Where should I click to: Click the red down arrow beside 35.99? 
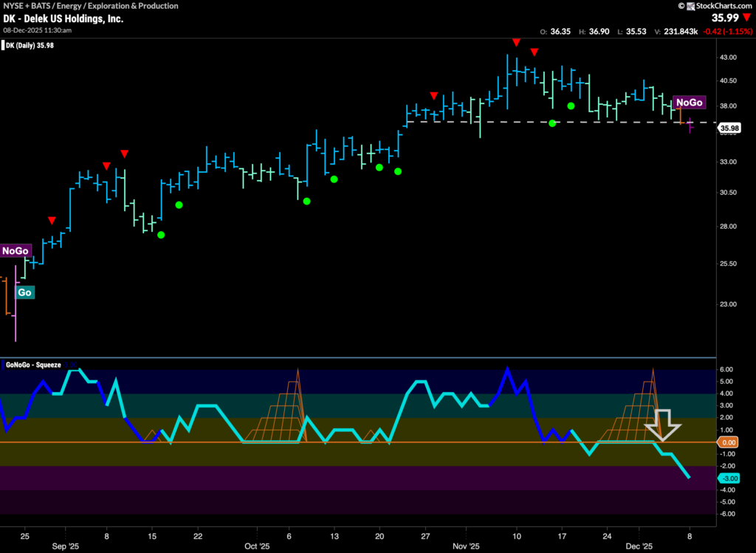[747, 18]
